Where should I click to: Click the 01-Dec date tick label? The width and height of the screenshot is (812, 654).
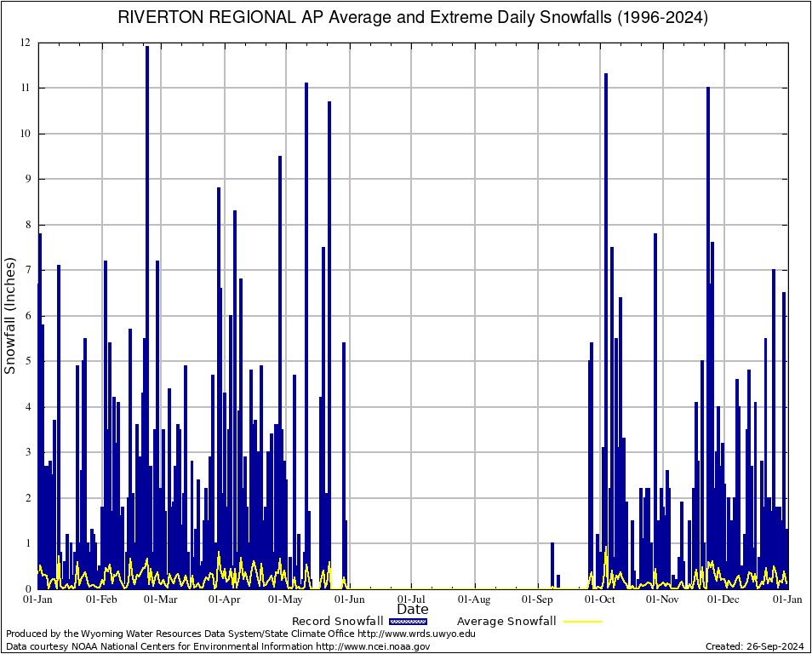coord(725,599)
